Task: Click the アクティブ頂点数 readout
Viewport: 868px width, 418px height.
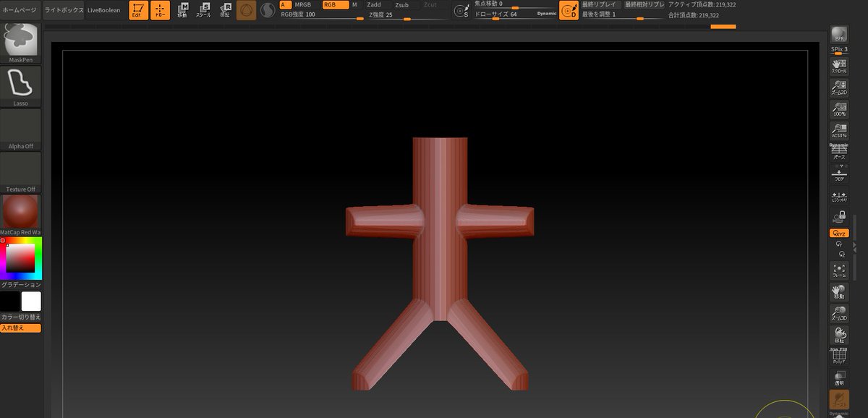Action: coord(702,4)
